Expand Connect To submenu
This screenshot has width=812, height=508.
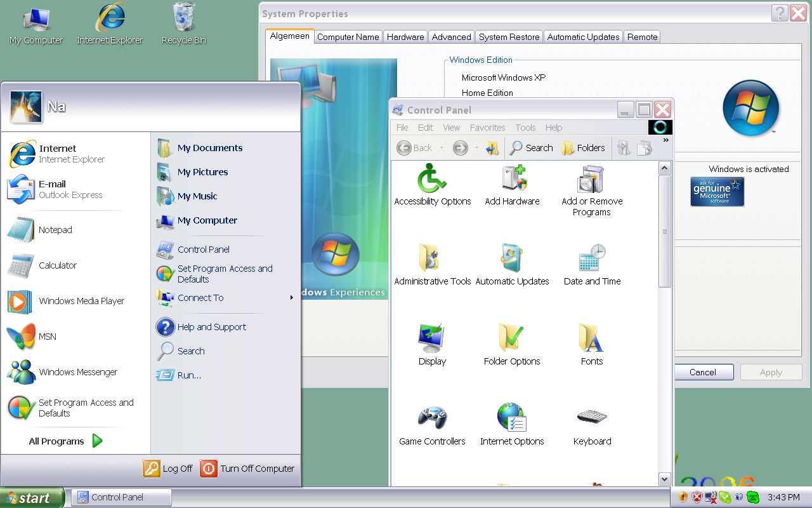225,298
